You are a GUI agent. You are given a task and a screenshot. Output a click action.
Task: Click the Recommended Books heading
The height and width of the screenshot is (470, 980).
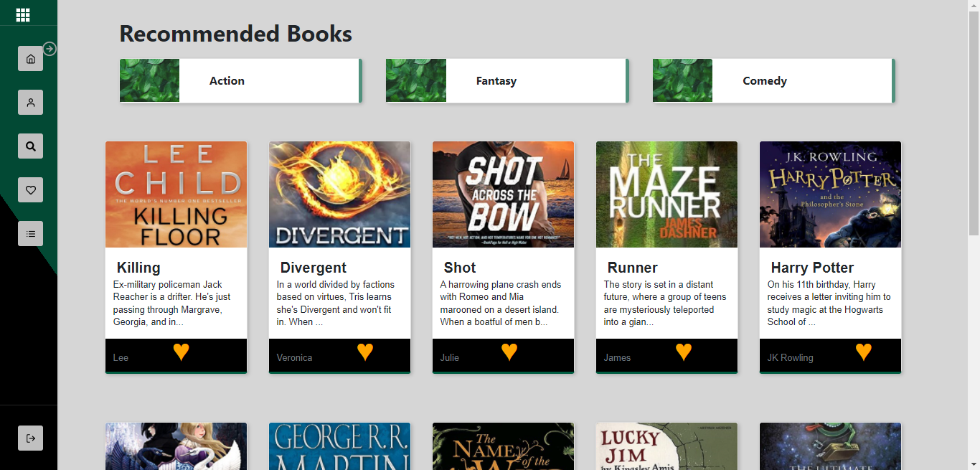[x=235, y=34]
